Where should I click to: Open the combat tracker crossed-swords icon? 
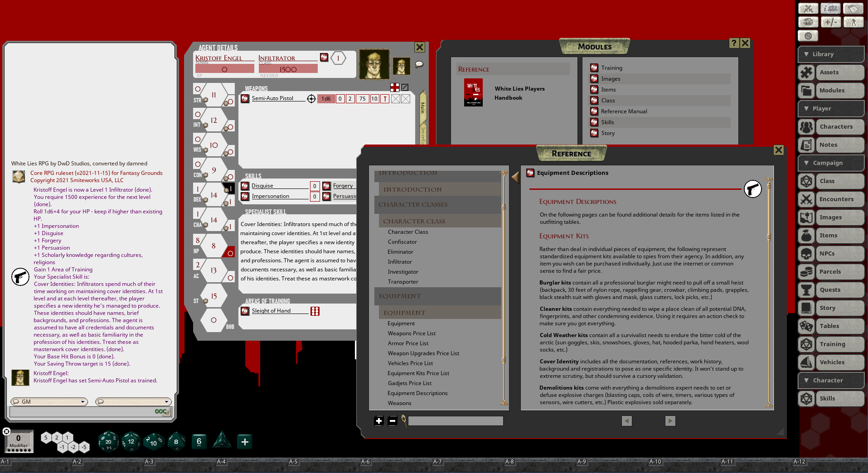(808, 9)
